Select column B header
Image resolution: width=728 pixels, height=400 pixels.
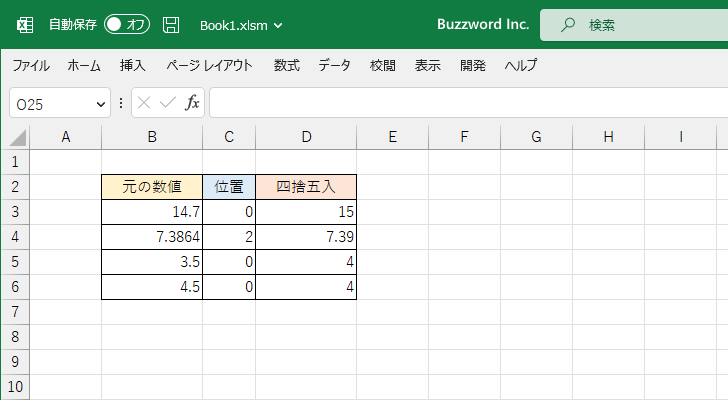152,137
